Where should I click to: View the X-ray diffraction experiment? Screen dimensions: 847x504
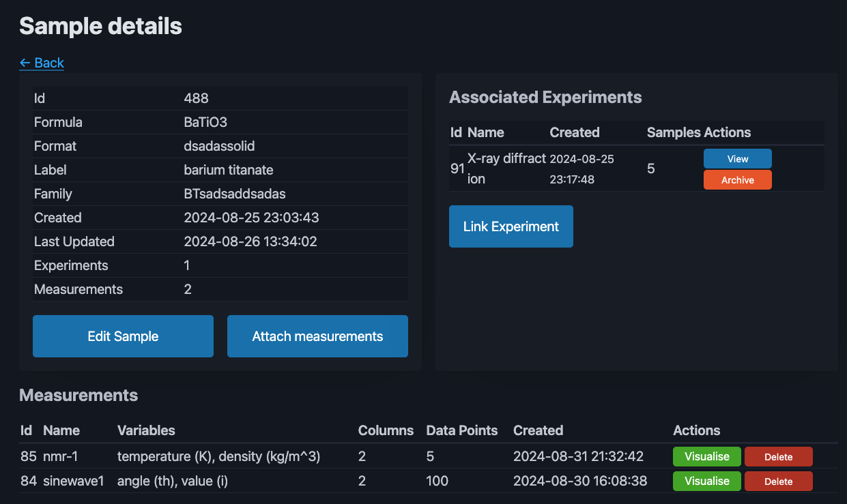click(x=737, y=159)
